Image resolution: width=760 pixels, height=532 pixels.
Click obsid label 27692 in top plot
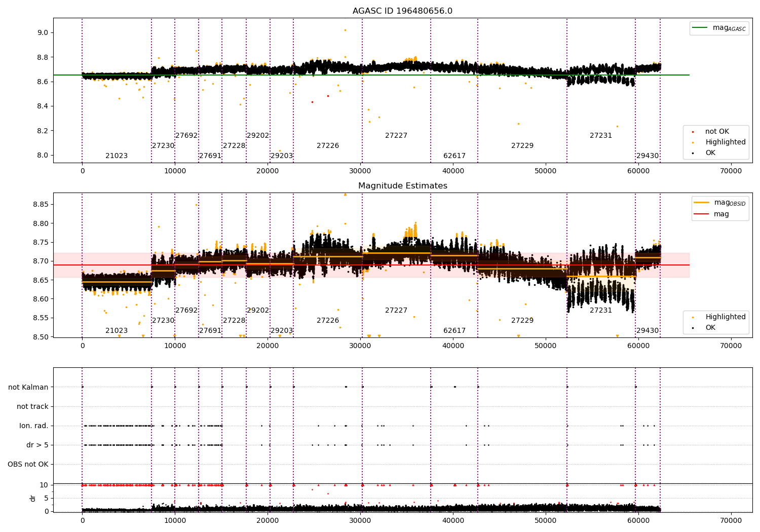point(186,136)
